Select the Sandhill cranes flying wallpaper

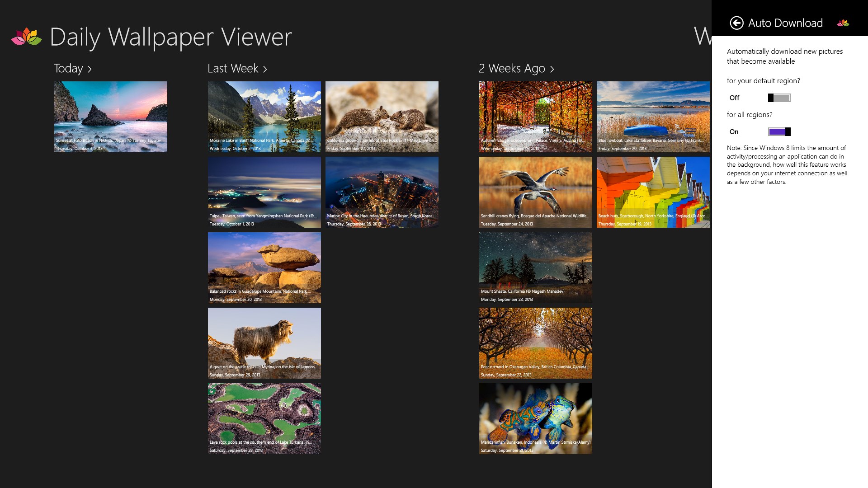[536, 192]
